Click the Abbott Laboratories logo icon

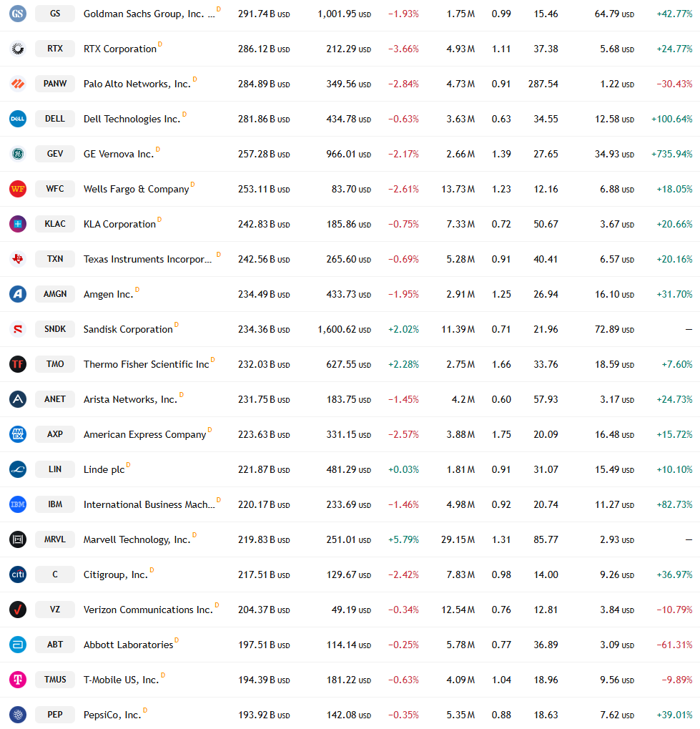pyautogui.click(x=18, y=645)
